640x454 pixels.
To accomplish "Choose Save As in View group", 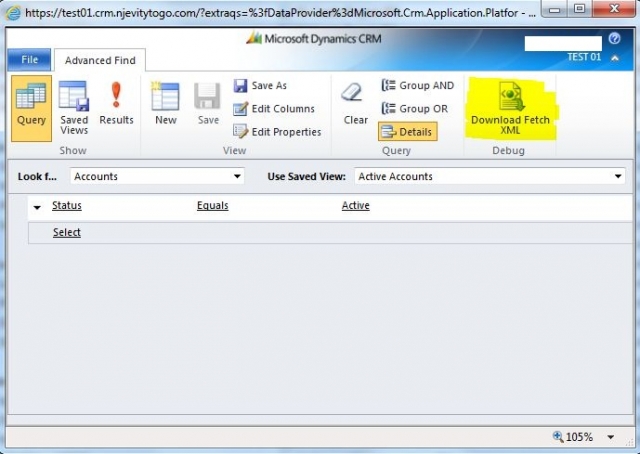I will [260, 85].
